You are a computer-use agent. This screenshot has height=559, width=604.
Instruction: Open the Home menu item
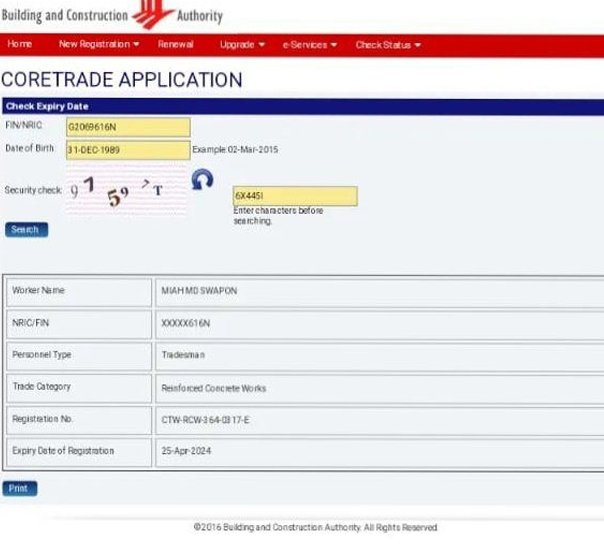[20, 44]
